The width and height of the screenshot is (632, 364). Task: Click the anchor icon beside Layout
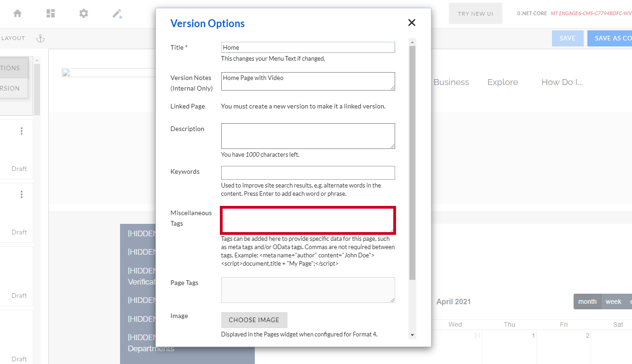tap(41, 38)
